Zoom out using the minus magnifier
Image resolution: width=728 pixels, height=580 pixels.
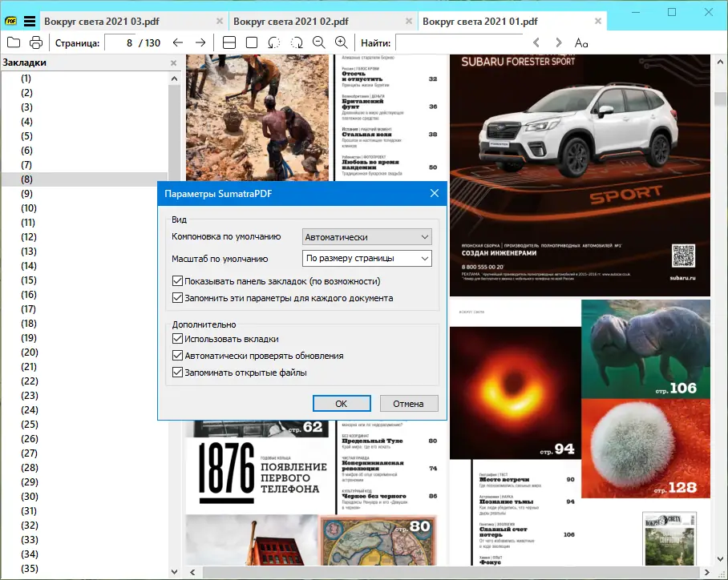[x=319, y=42]
